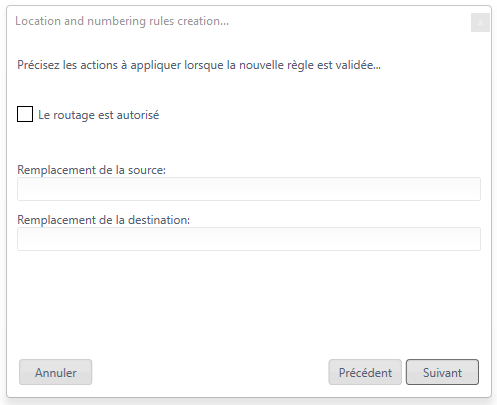This screenshot has height=405, width=497.
Task: Return to previous step via Précédent
Action: pyautogui.click(x=365, y=372)
